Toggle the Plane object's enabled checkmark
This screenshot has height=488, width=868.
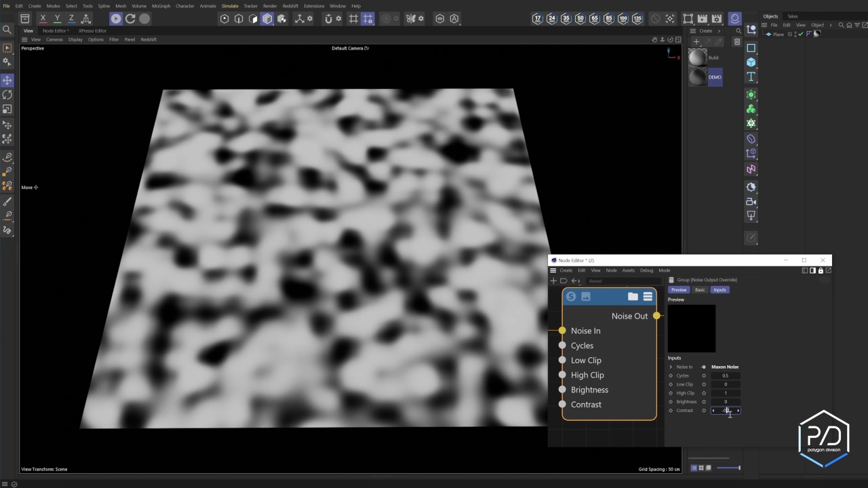point(801,34)
